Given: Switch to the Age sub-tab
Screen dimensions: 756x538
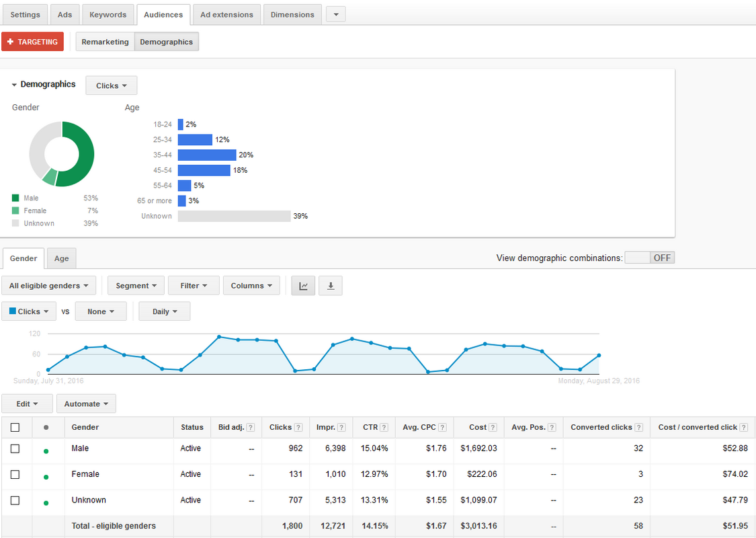Looking at the screenshot, I should (x=61, y=258).
